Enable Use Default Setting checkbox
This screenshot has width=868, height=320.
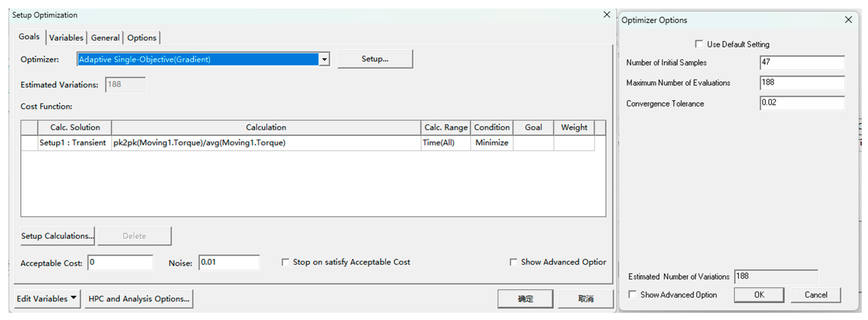tap(699, 44)
